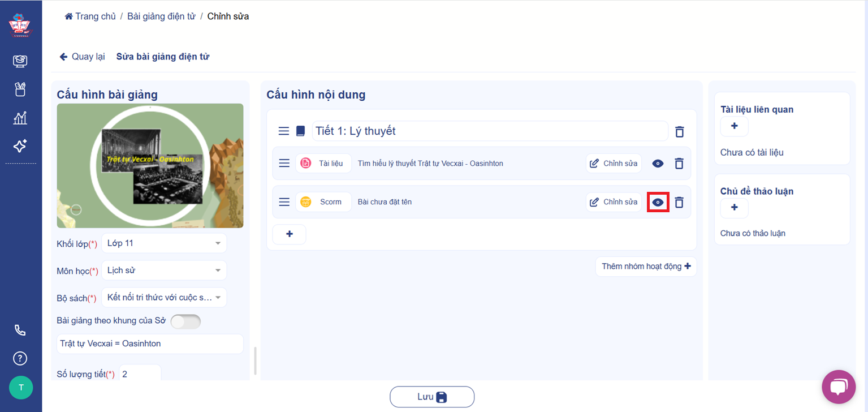Add new activity with plus button

[290, 234]
